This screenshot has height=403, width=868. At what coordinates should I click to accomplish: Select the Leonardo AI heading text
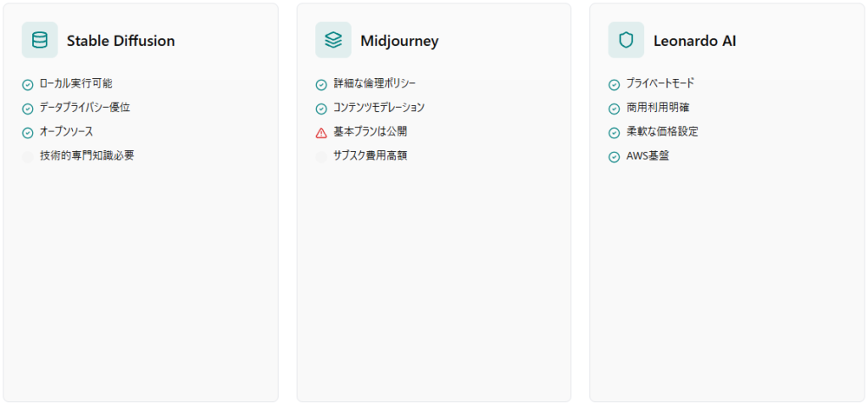click(694, 41)
